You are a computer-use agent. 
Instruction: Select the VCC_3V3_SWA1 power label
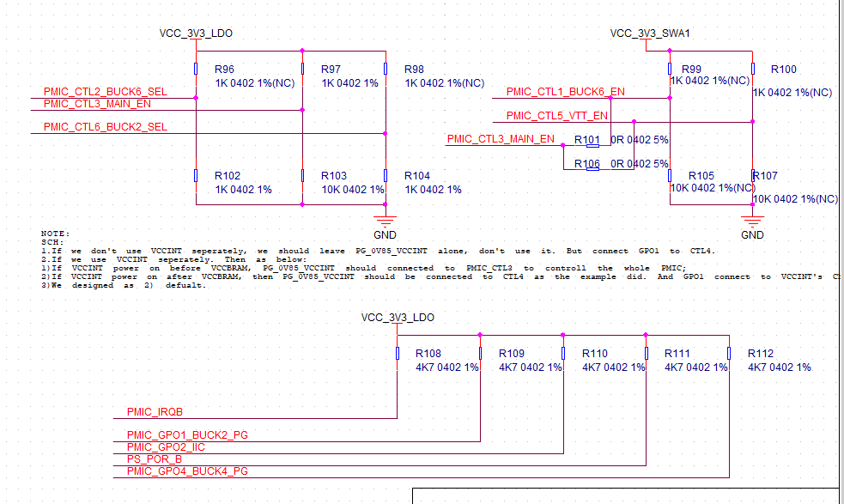(x=650, y=33)
